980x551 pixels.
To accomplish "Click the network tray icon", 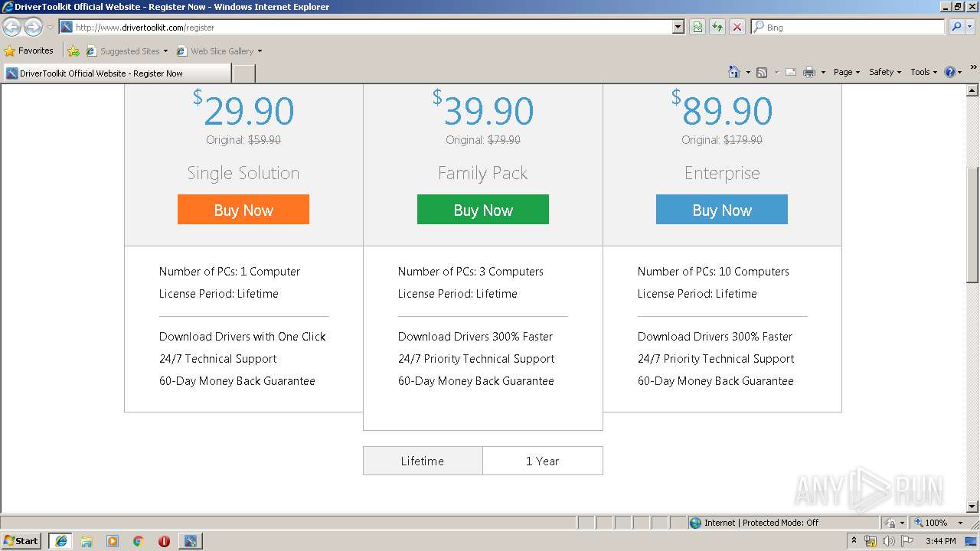I will (x=871, y=541).
